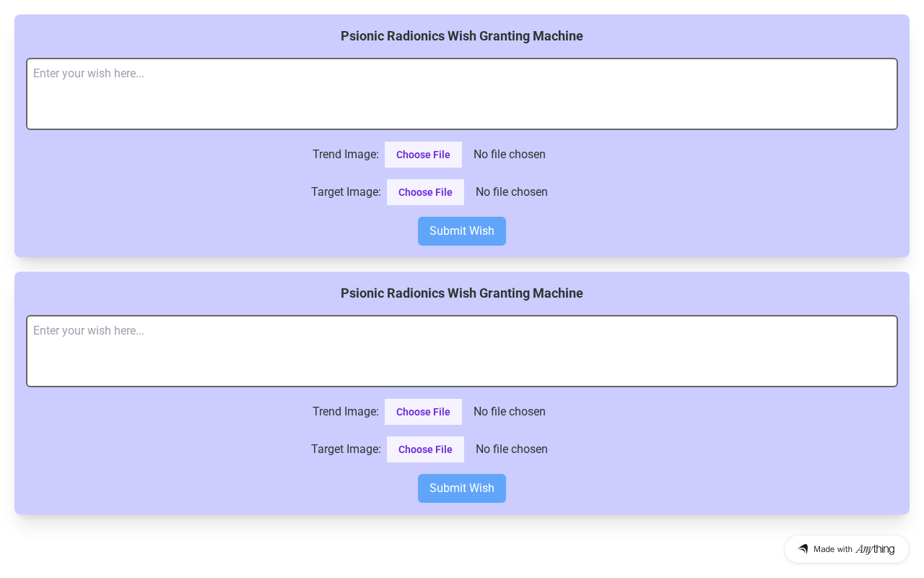Focus the wish text area in the upper form
924x578 pixels.
462,94
